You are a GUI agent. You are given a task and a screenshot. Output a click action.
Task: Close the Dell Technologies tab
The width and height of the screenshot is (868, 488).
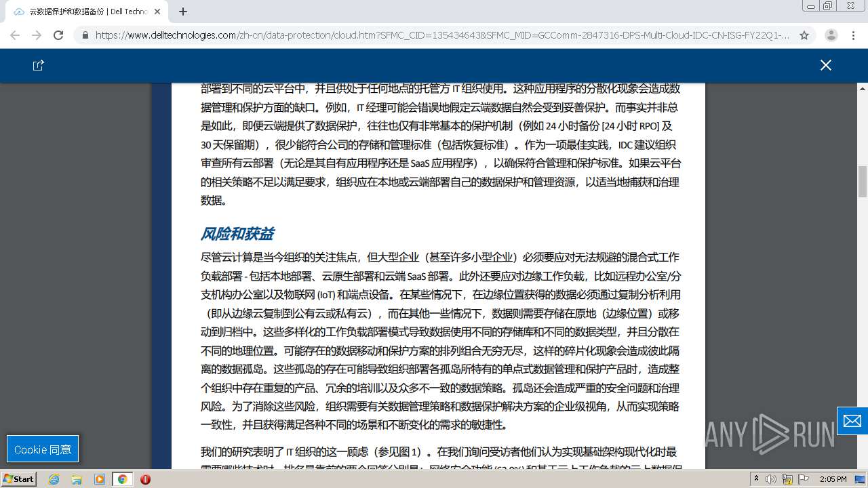pos(157,12)
